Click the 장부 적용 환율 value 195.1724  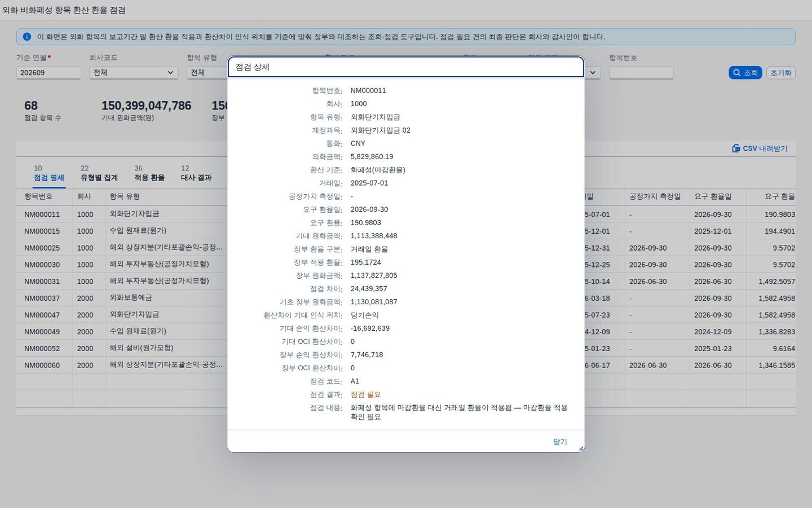(x=366, y=262)
